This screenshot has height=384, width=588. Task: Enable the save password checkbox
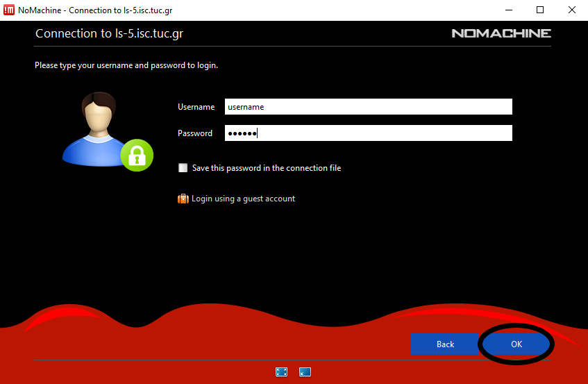183,168
